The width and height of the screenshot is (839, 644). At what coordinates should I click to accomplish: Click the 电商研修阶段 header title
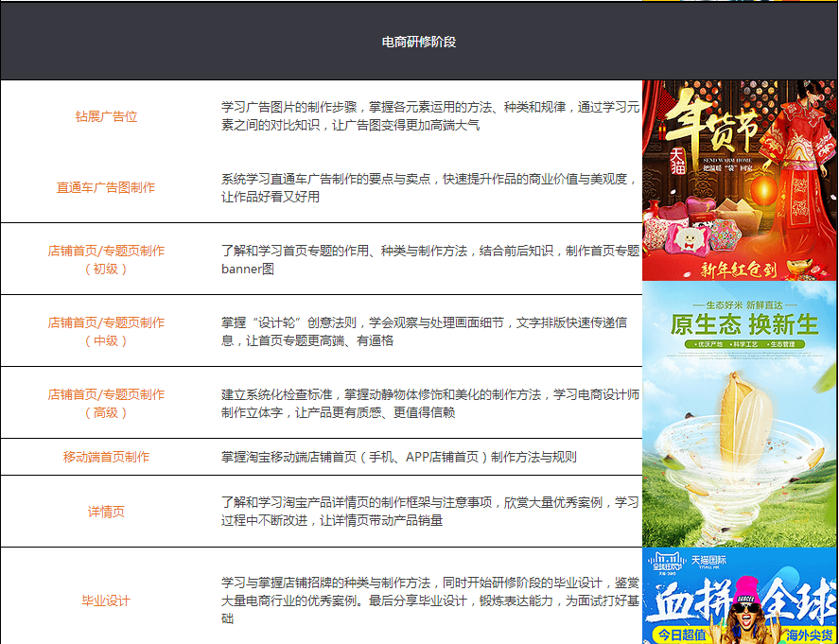(419, 42)
